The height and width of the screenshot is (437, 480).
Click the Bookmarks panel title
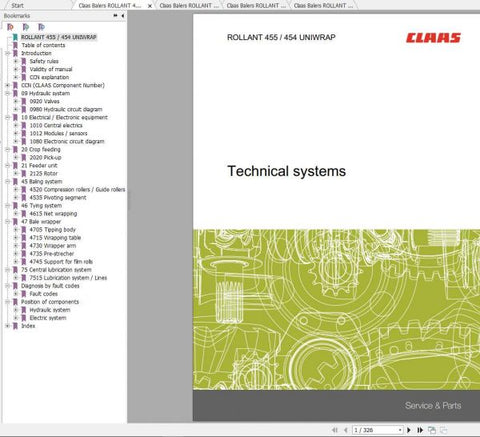[17, 16]
